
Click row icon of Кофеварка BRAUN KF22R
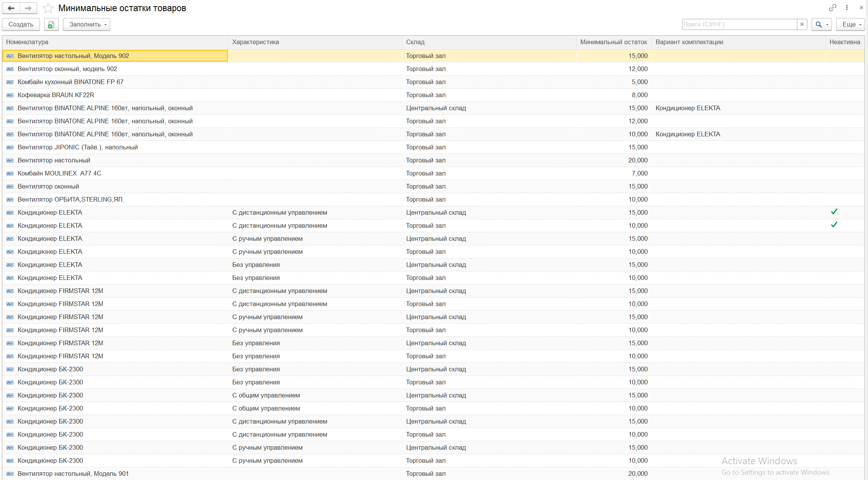click(10, 95)
